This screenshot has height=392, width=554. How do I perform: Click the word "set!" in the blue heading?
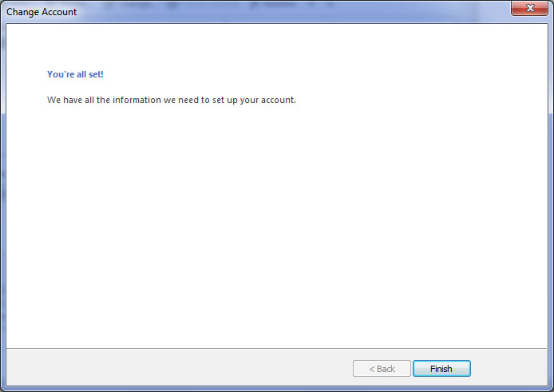point(96,74)
